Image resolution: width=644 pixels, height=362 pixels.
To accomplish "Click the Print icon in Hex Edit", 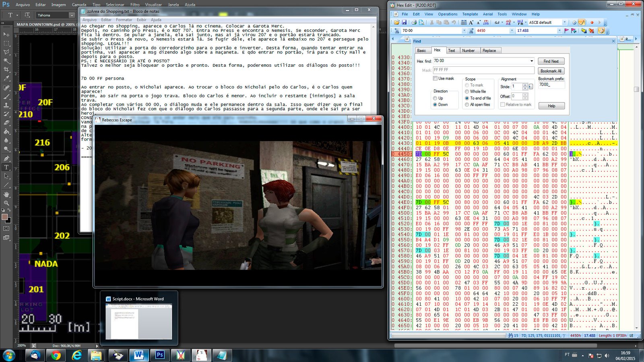I will click(x=414, y=23).
